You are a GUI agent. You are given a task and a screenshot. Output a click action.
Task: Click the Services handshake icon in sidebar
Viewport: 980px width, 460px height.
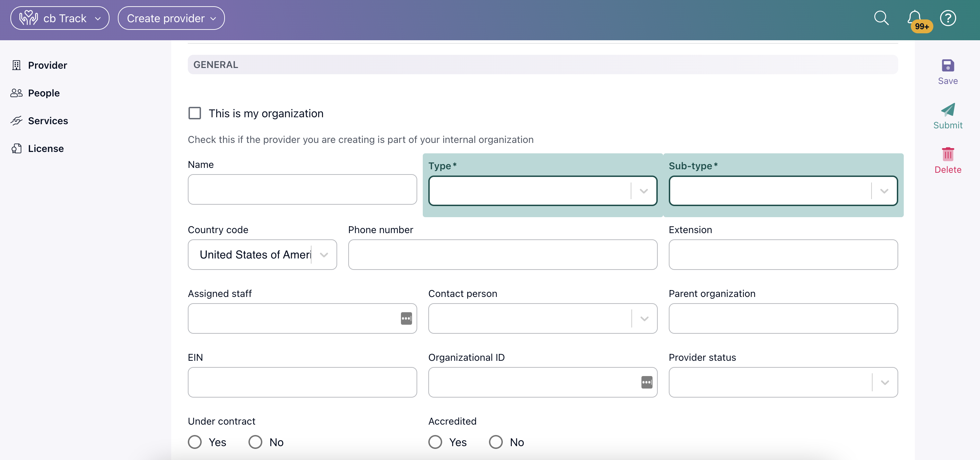[x=16, y=121]
